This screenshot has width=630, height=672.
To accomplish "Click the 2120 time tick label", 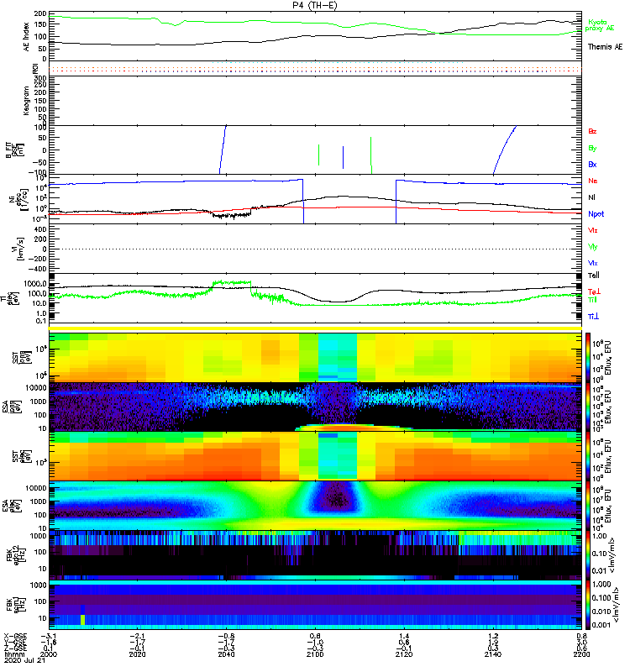I will point(404,654).
